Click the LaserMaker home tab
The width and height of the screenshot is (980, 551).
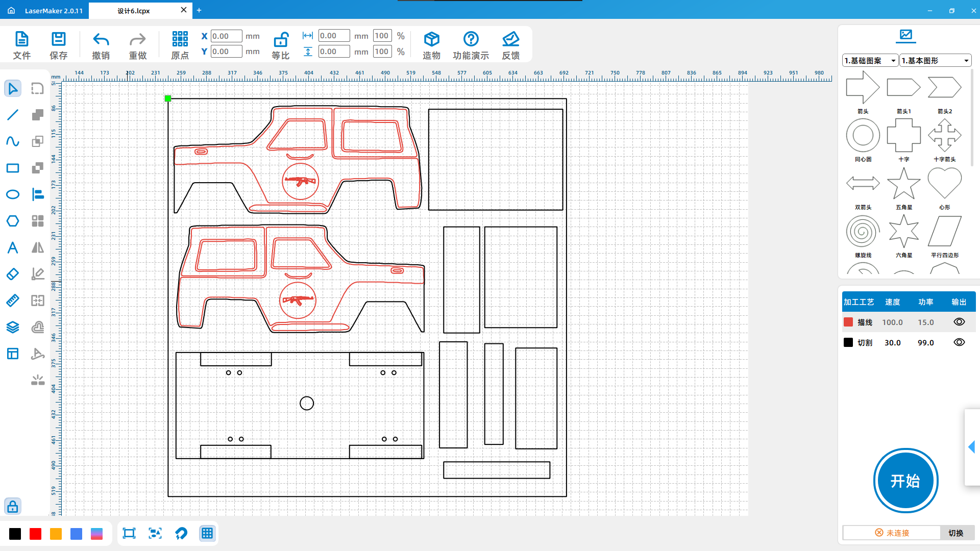point(45,11)
